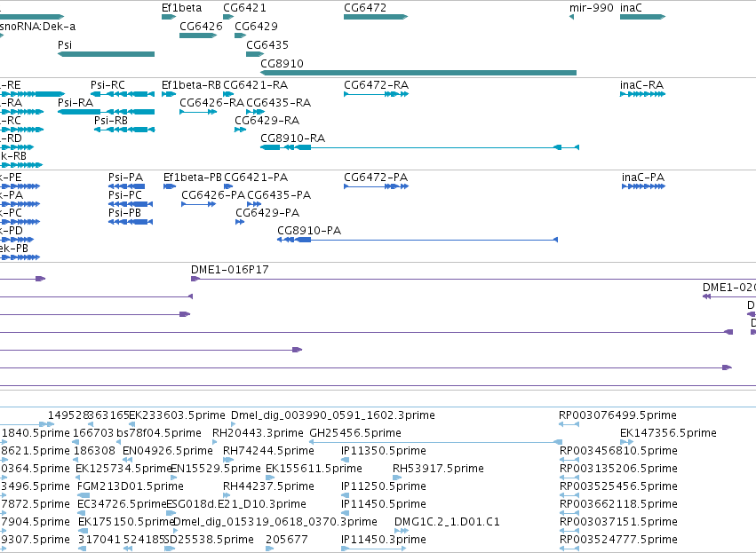Click EST RH44237.5prime

pyautogui.click(x=268, y=486)
